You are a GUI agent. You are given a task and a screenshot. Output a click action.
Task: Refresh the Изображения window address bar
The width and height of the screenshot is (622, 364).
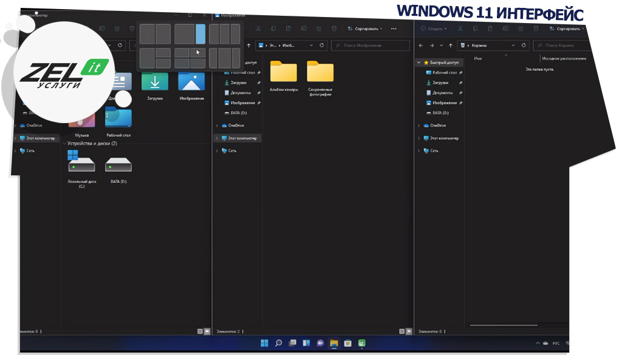322,45
